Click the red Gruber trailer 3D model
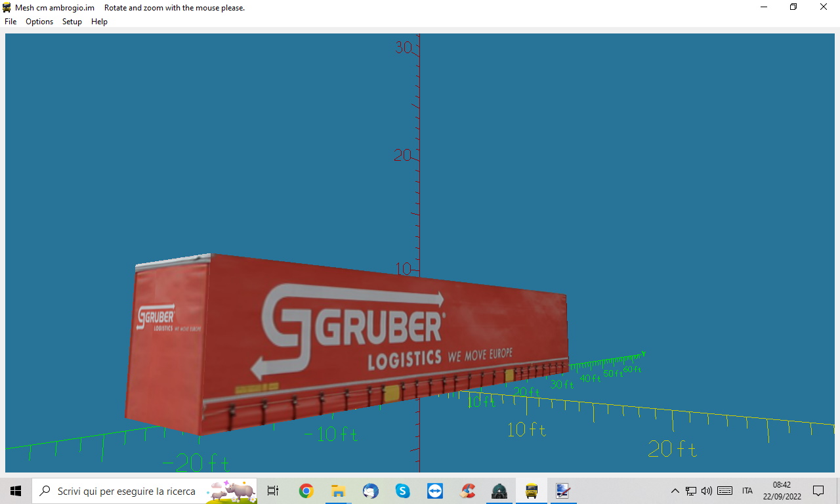Screen dimensions: 840x504 point(346,345)
